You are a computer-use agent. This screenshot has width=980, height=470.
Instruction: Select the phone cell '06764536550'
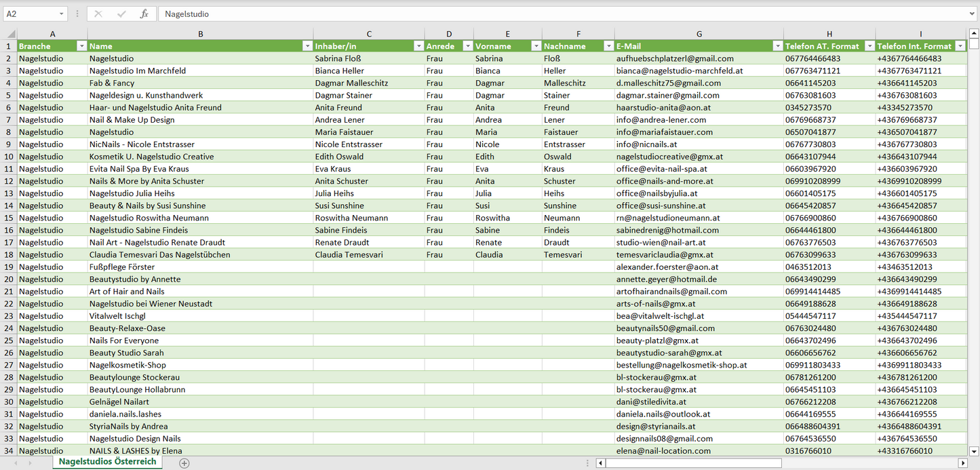click(829, 438)
